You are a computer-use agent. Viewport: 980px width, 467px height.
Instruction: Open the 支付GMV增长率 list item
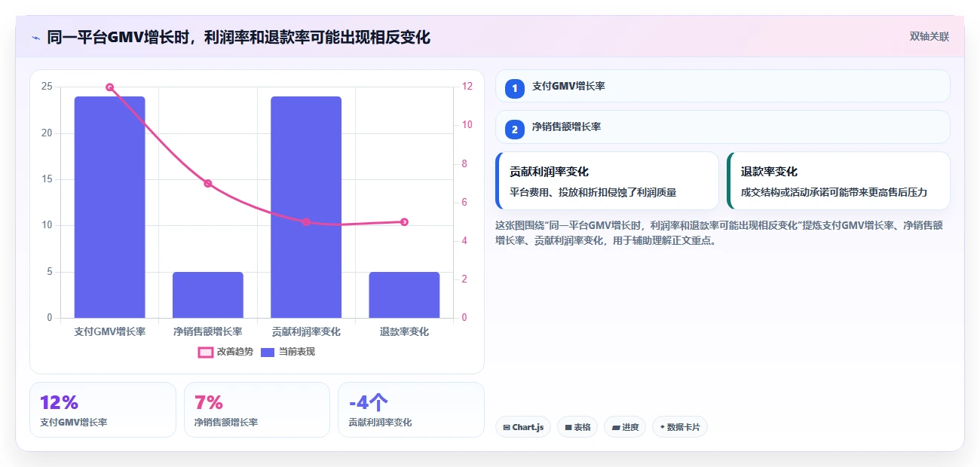(722, 86)
